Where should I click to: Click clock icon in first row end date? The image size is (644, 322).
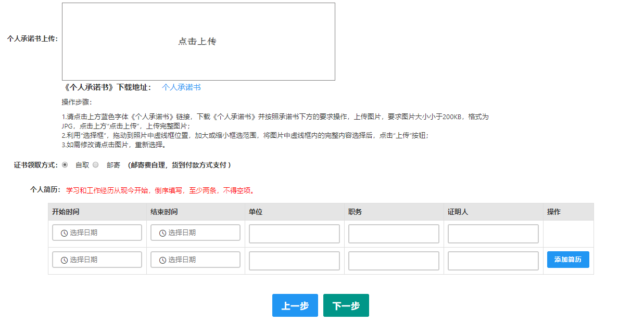pos(162,233)
